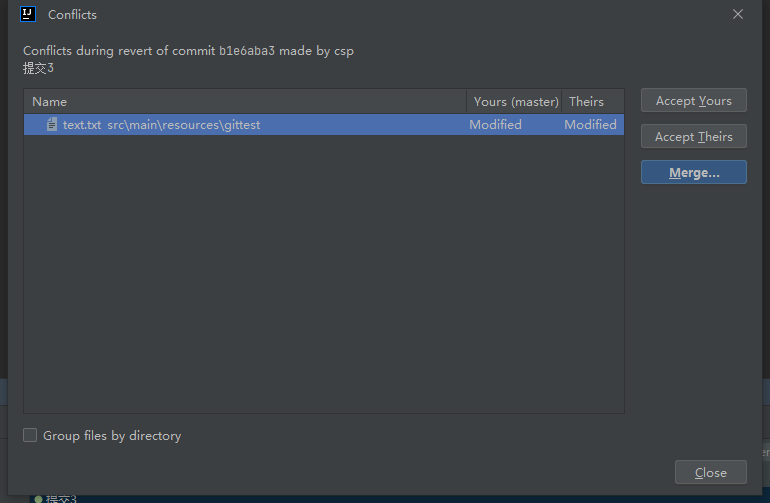
Task: Click the Conflicts dialog title text
Action: (x=72, y=15)
